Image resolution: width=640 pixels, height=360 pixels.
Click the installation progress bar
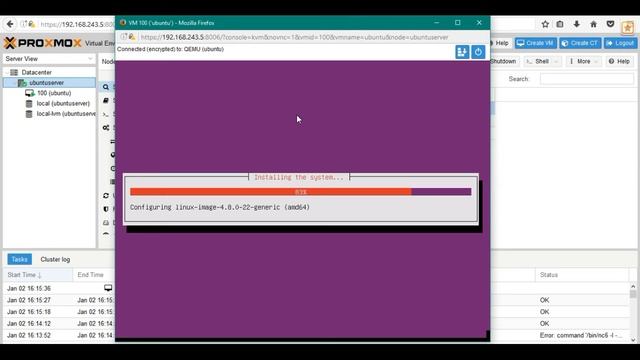click(300, 192)
